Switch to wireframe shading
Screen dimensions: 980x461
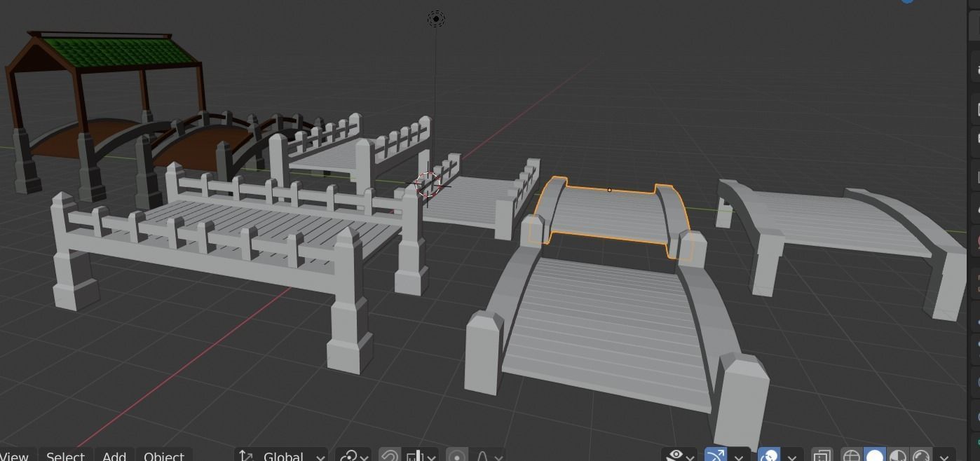tap(851, 455)
